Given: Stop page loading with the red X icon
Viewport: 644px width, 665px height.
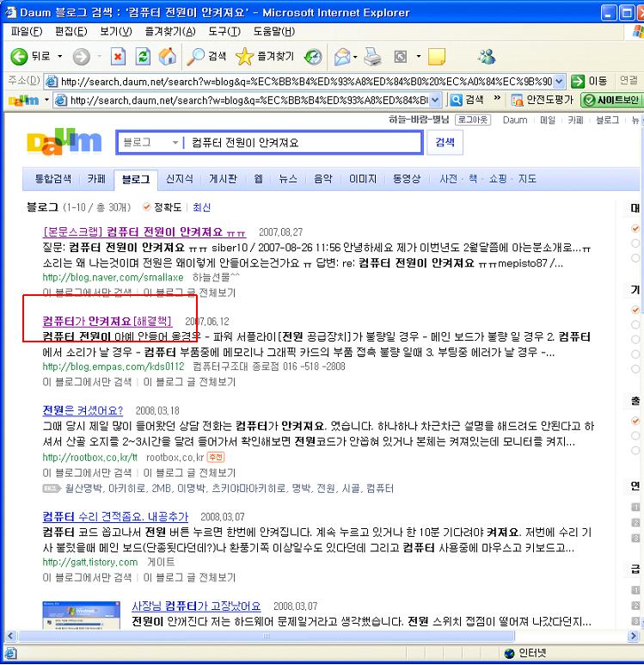Looking at the screenshot, I should tap(118, 57).
